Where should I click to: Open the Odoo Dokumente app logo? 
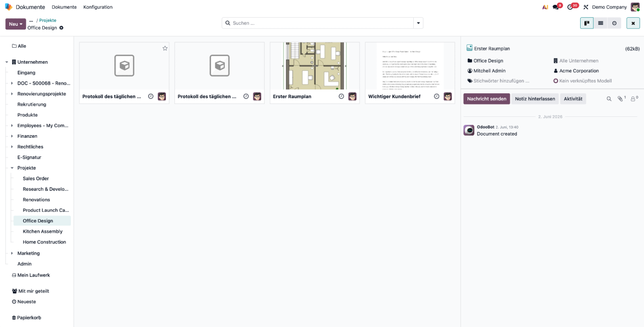tap(9, 7)
